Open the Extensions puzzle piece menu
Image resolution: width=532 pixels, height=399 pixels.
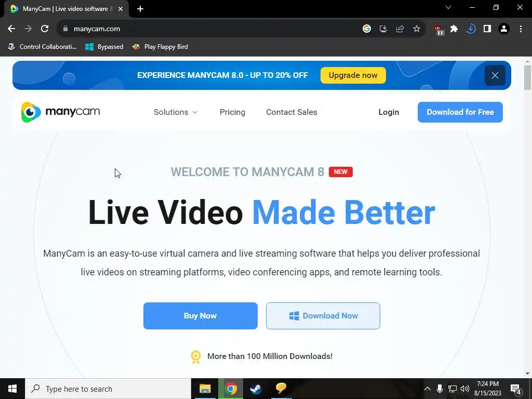pos(454,29)
